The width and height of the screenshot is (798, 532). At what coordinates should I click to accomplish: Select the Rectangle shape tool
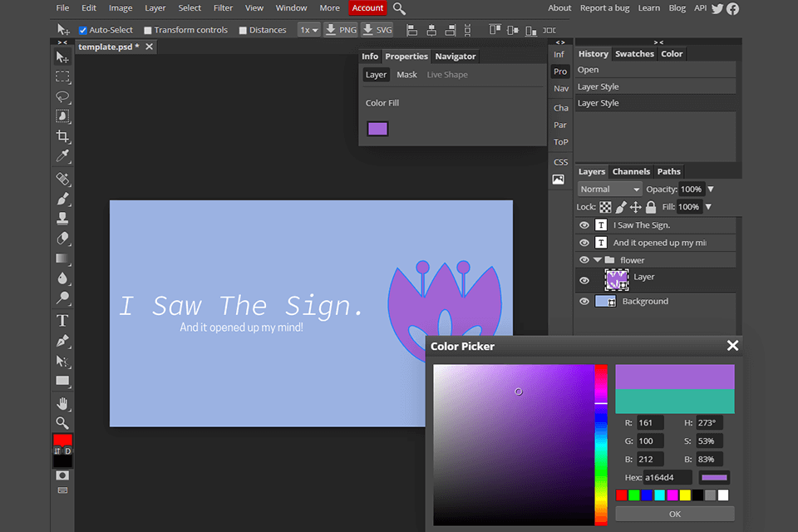click(x=62, y=381)
